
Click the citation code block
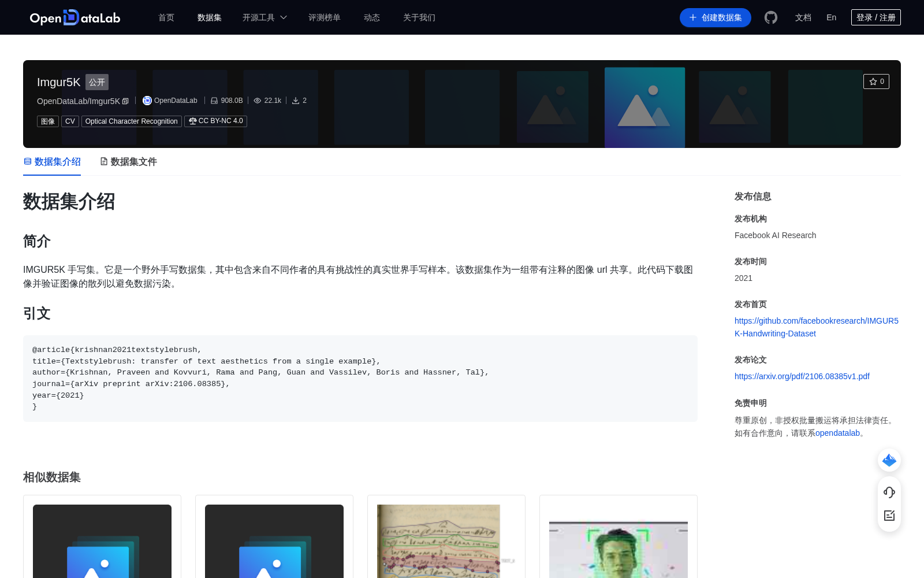click(x=360, y=378)
